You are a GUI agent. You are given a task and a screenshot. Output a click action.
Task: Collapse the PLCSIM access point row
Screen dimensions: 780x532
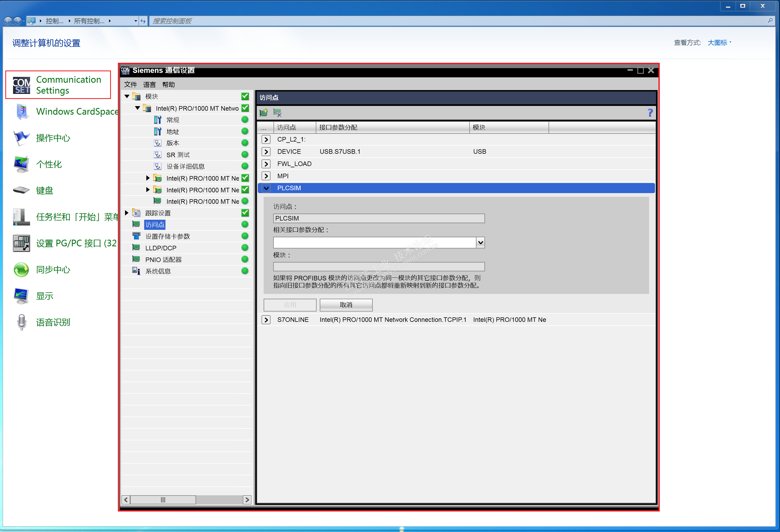tap(266, 188)
